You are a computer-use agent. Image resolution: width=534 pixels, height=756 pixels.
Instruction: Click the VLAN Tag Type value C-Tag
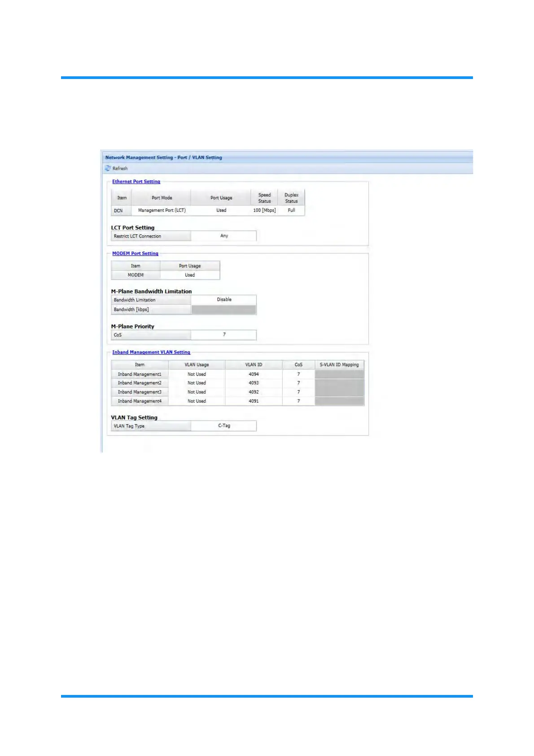coord(224,426)
